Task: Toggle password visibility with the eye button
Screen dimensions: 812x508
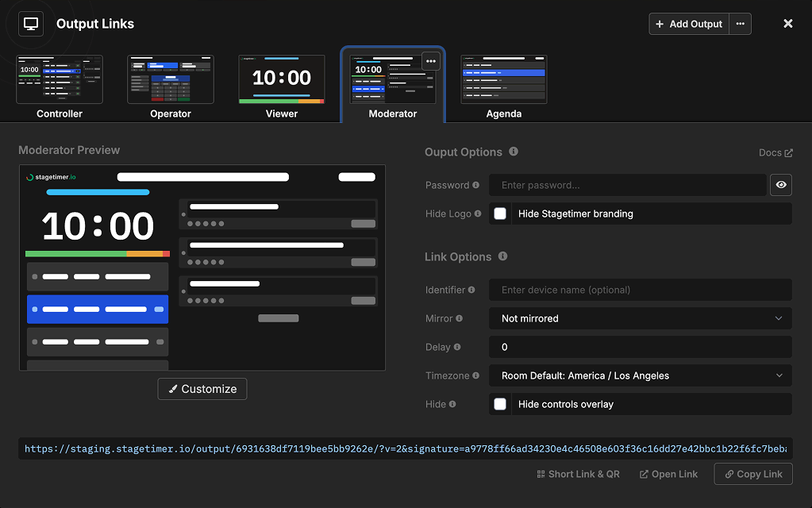Action: pyautogui.click(x=780, y=184)
